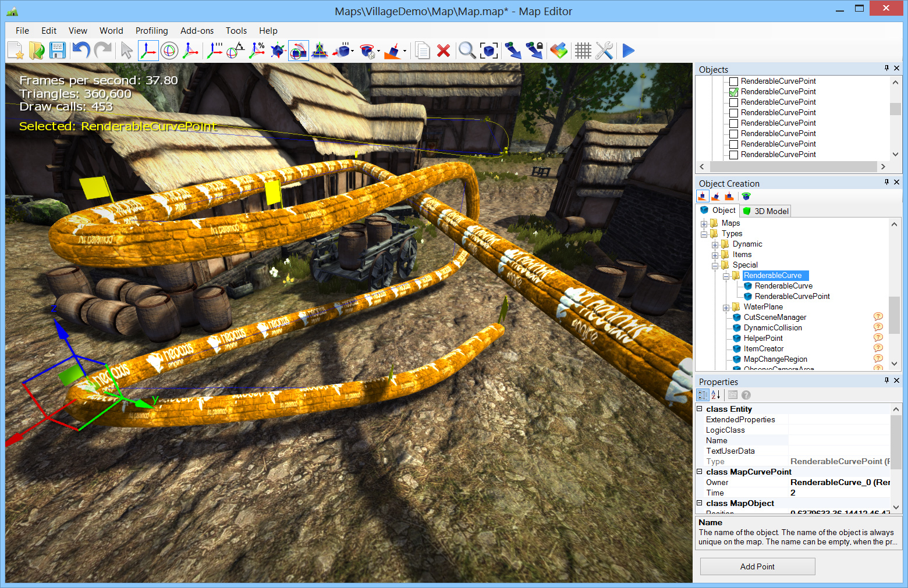Activate the Rotate tool
The width and height of the screenshot is (908, 588).
tap(169, 51)
